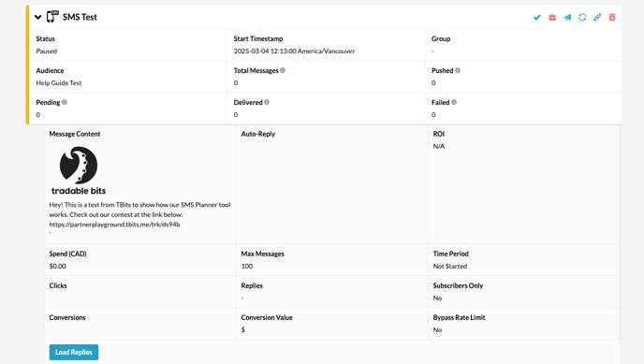Open the partnerplayground.tbits.me tracking link

pos(114,225)
